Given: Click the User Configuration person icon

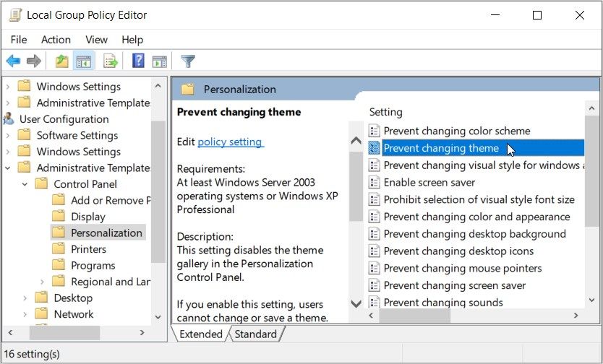Looking at the screenshot, I should pyautogui.click(x=9, y=119).
